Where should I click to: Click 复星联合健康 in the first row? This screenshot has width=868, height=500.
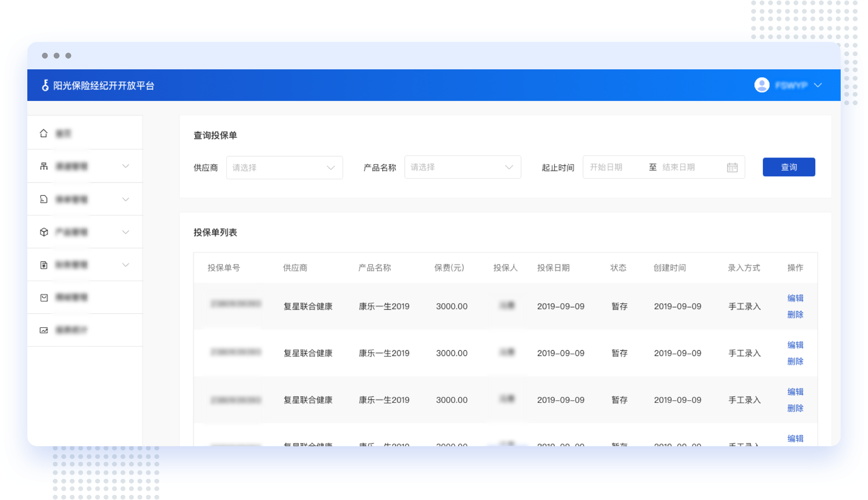point(308,307)
